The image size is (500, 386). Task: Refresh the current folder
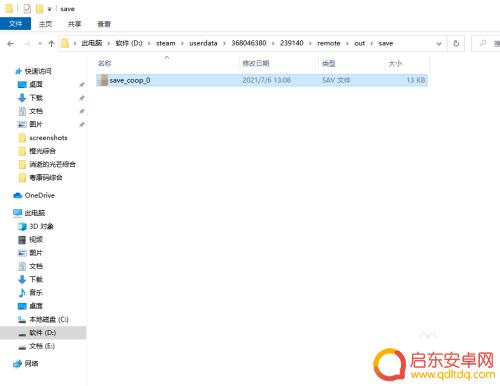click(456, 43)
